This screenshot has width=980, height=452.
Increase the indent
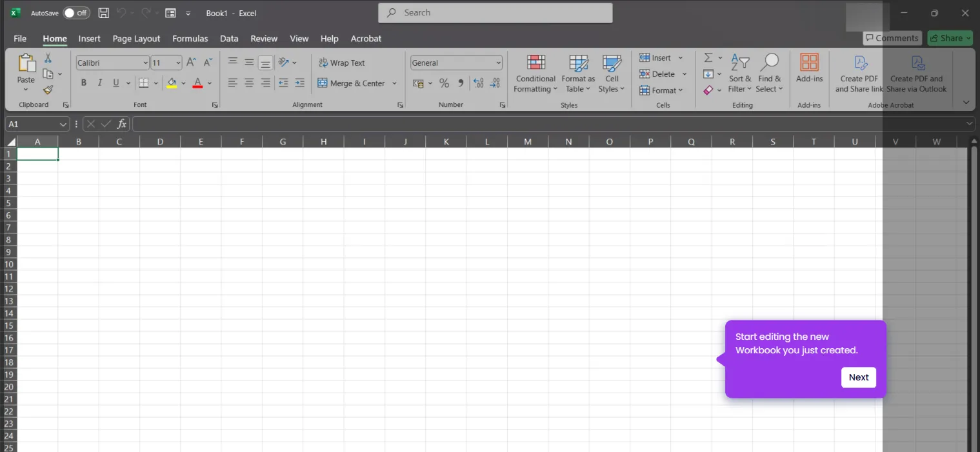pos(299,83)
